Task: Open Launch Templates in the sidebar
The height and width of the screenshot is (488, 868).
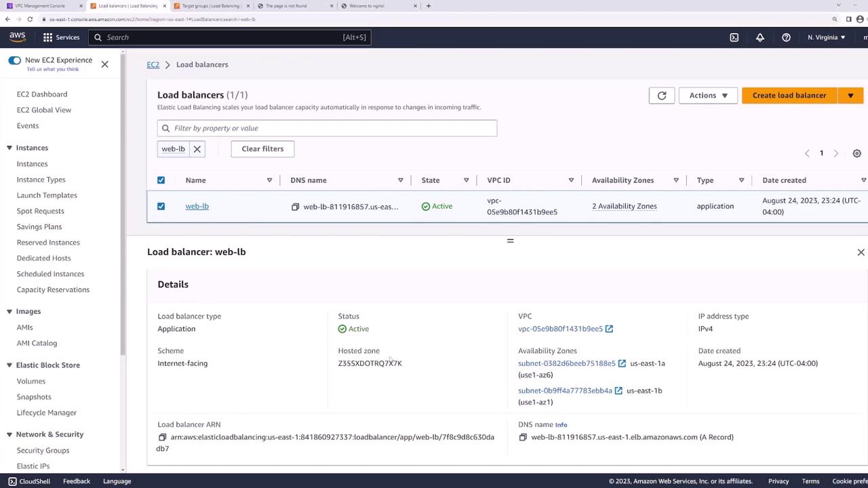Action: coord(47,195)
